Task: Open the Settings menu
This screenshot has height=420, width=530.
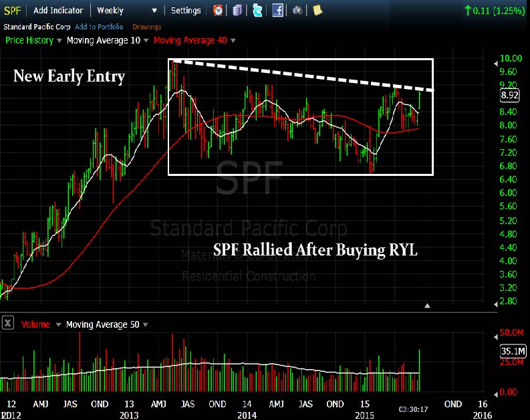Action: tap(186, 11)
